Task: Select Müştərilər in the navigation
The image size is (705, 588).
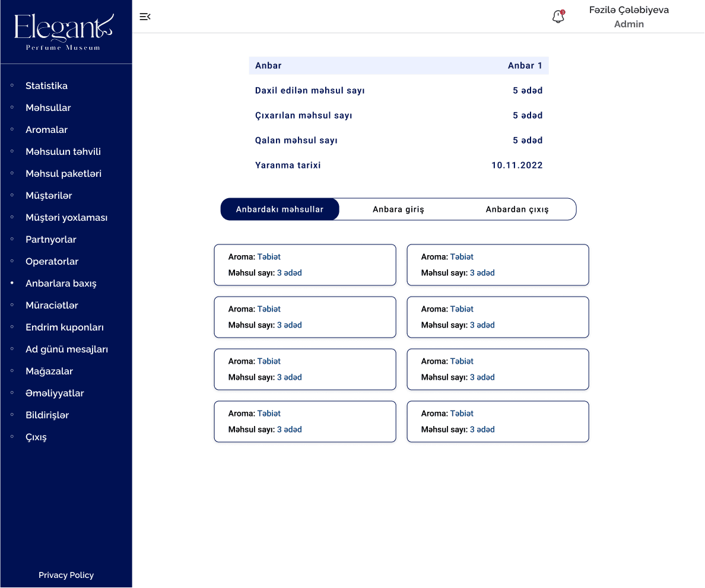Action: click(49, 196)
